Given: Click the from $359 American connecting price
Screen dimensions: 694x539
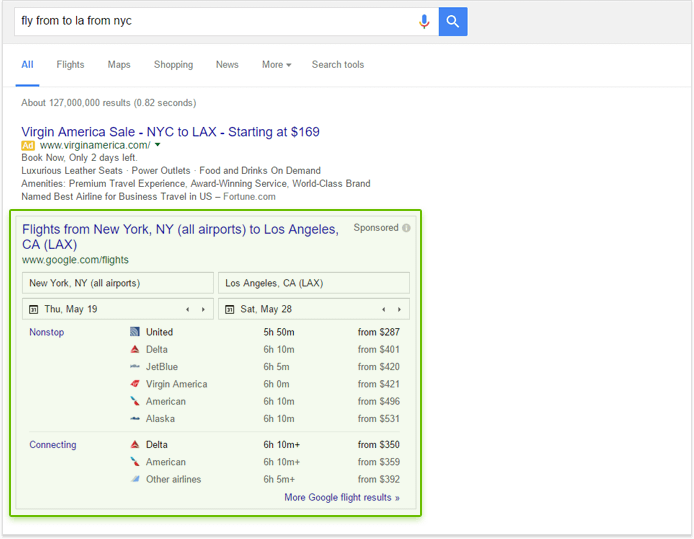Looking at the screenshot, I should (x=379, y=462).
